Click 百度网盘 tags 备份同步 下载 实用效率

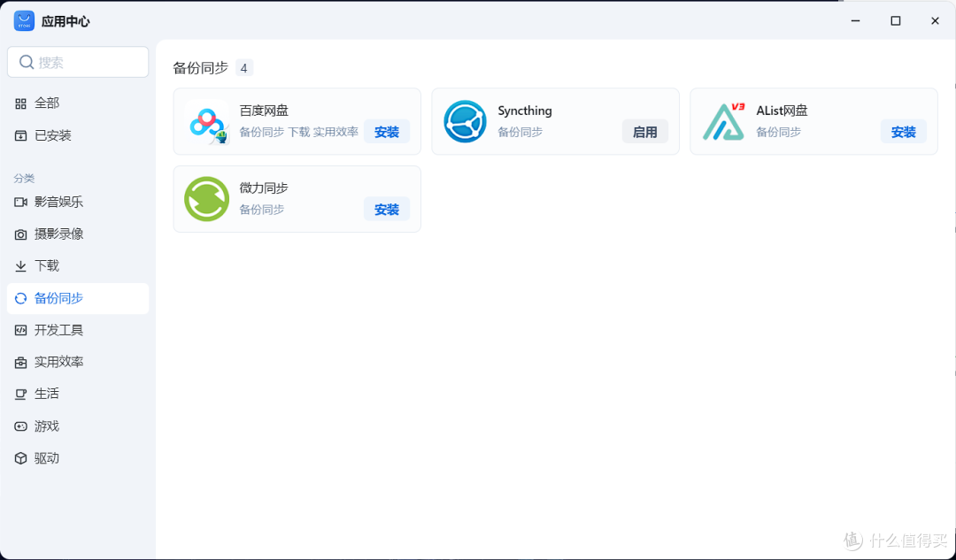[x=299, y=132]
